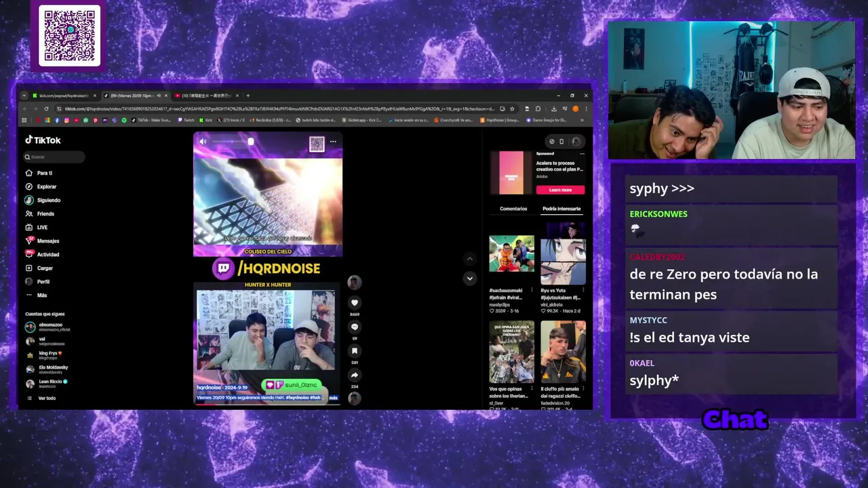Switch to Podría interesarte tab
The height and width of the screenshot is (488, 868).
[x=561, y=209]
